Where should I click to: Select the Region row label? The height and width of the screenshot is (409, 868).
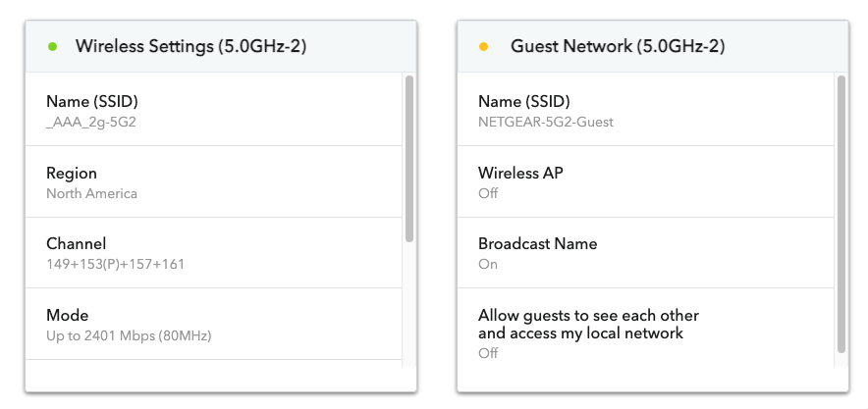coord(72,174)
